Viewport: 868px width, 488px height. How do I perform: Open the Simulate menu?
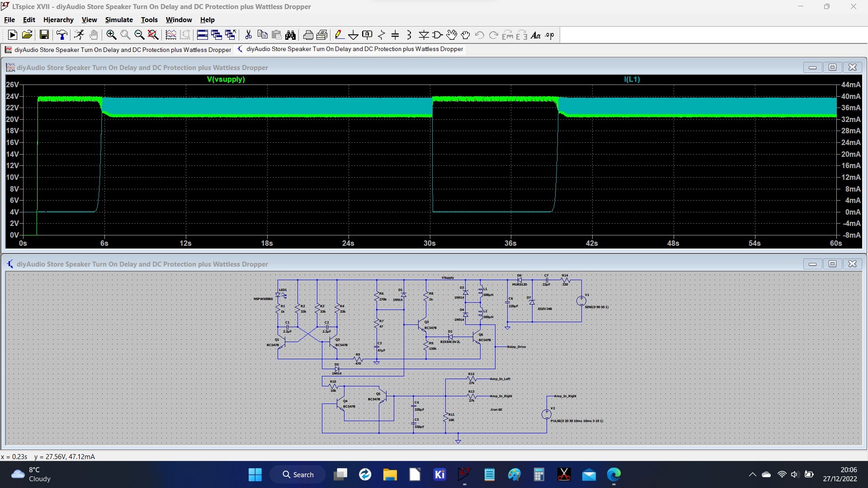tap(119, 20)
